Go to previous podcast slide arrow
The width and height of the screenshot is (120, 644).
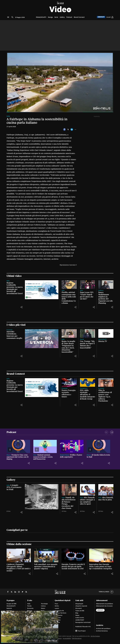106,432
